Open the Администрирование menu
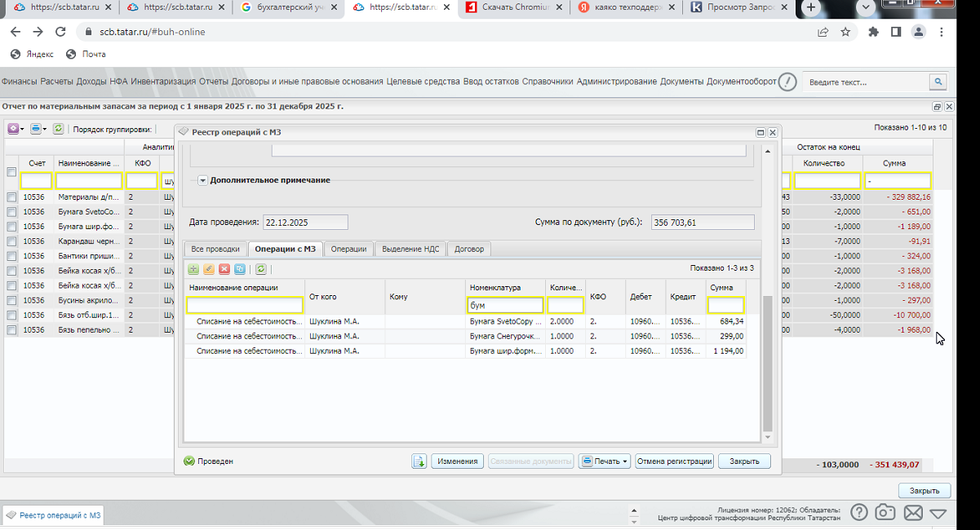Viewport: 980px width, 530px height. [x=617, y=82]
